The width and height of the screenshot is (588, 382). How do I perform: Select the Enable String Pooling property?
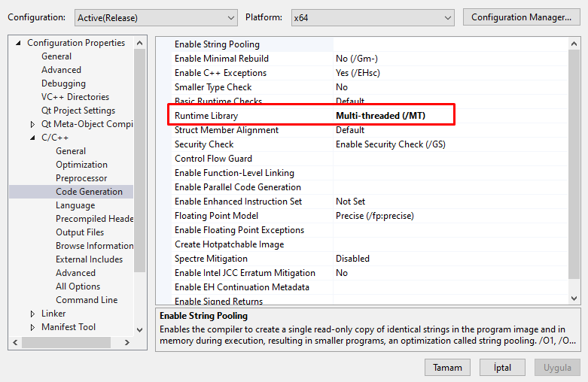point(217,44)
